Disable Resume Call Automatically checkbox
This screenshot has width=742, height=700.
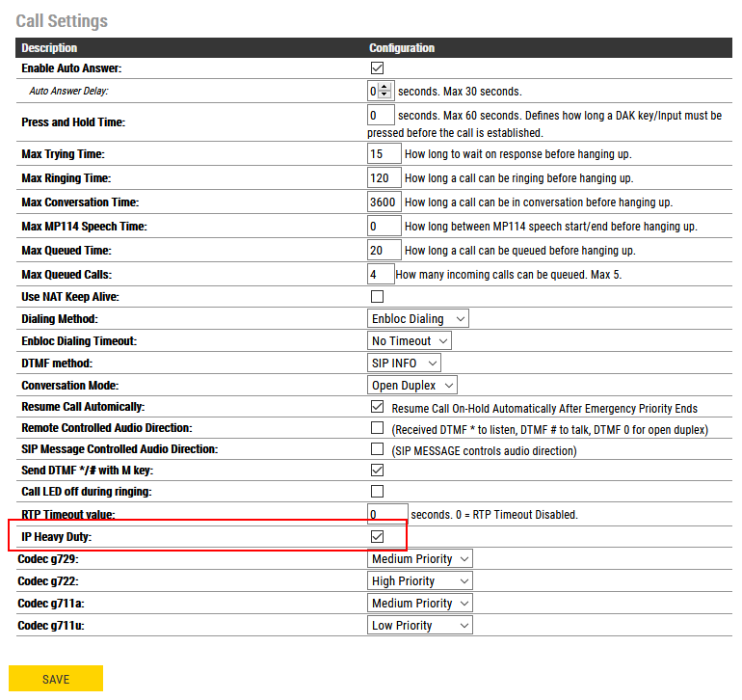(x=377, y=408)
